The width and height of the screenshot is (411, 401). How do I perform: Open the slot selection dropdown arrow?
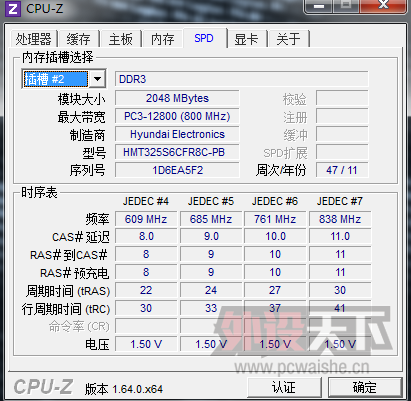click(x=97, y=79)
